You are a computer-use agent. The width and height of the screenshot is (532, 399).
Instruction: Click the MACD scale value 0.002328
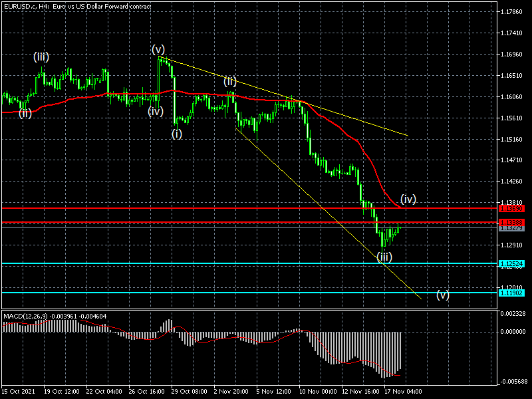tap(513, 313)
